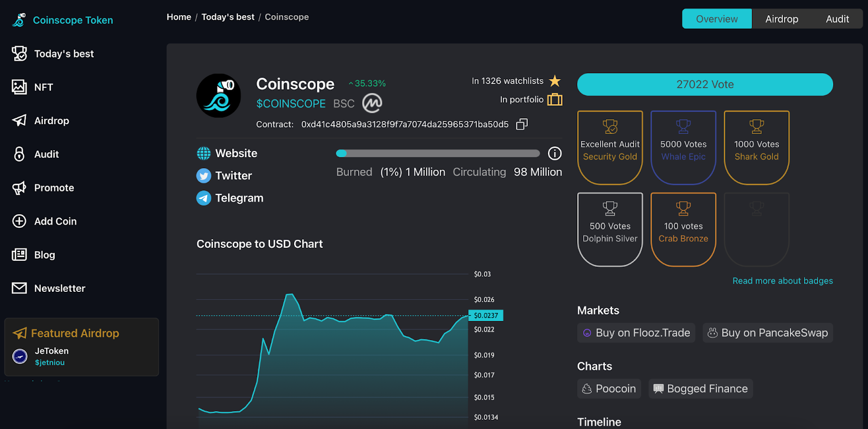Open the Website link text
The height and width of the screenshot is (429, 868).
[237, 153]
